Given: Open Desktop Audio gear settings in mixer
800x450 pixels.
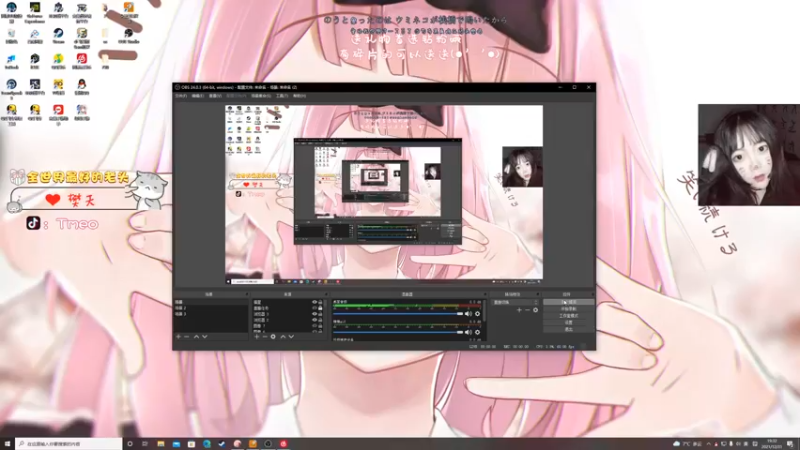Looking at the screenshot, I should coord(478,314).
